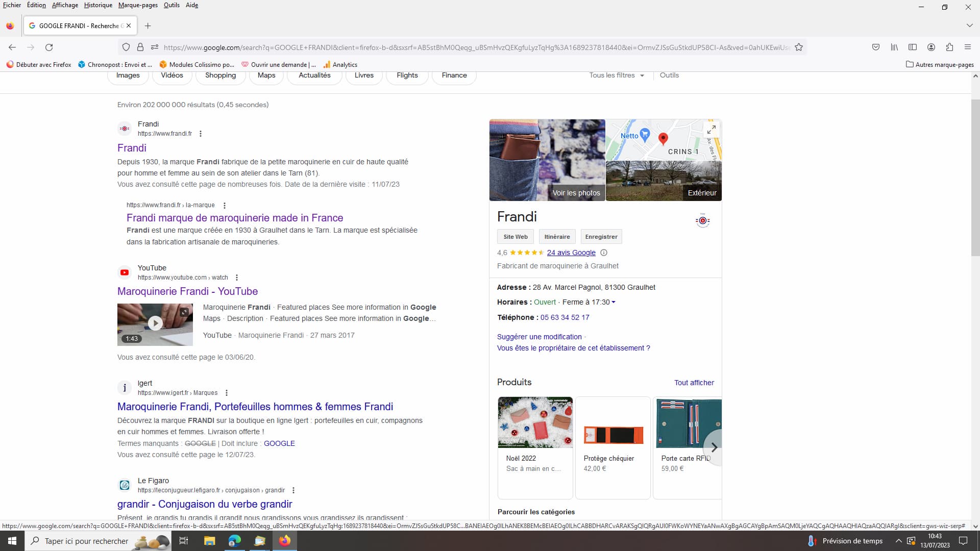Open the Firefox application menu
980x551 pixels.
pyautogui.click(x=967, y=47)
